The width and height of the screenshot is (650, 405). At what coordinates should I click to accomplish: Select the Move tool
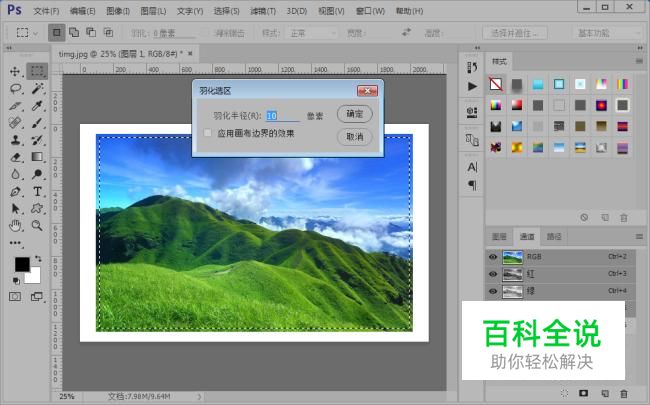[x=15, y=71]
